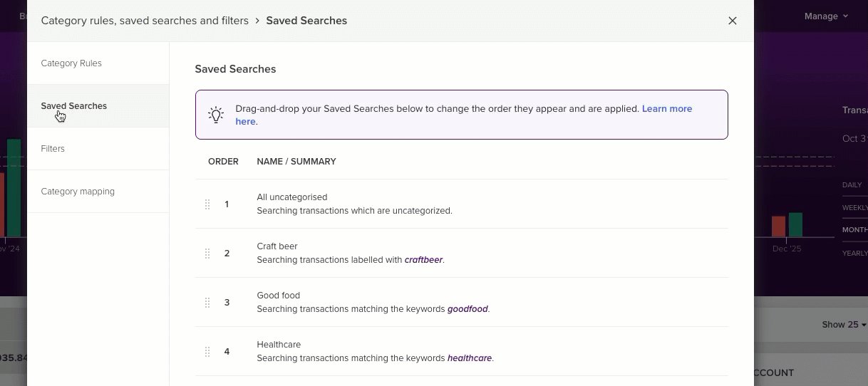Click breadcrumb Category rules, saved searches and filters

[x=145, y=21]
